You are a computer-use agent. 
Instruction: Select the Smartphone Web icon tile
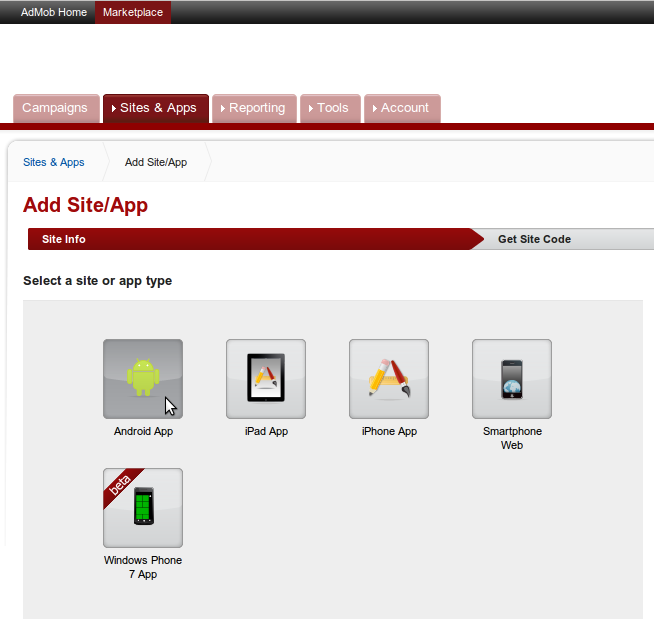[x=512, y=379]
